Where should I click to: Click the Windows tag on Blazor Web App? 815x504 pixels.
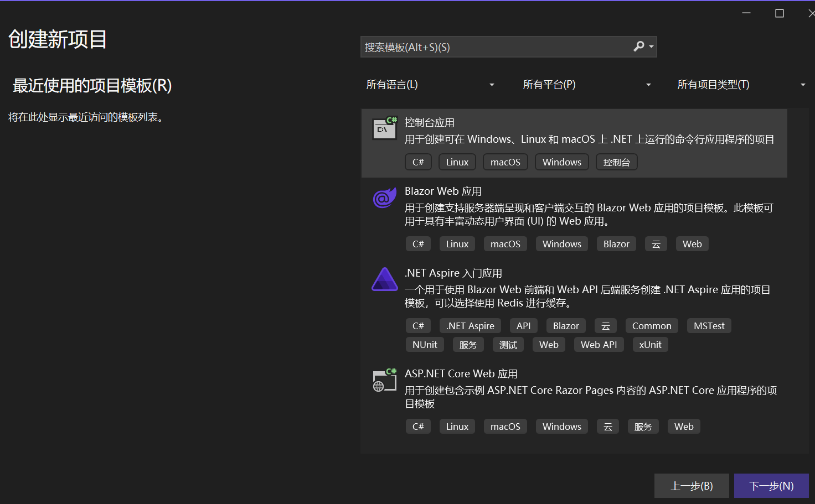tap(562, 244)
